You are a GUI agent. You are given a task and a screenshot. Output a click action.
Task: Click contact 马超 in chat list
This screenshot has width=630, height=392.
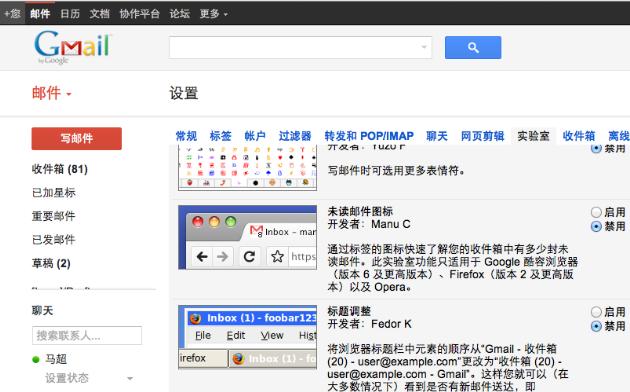coord(56,359)
